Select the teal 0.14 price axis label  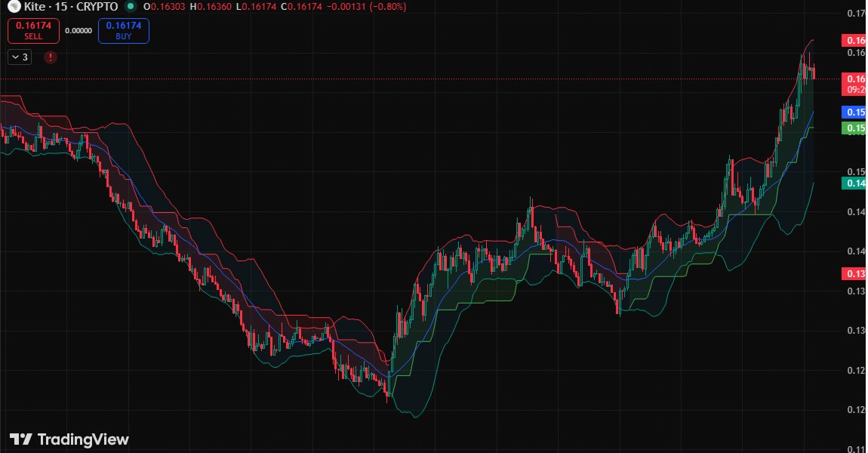[854, 183]
